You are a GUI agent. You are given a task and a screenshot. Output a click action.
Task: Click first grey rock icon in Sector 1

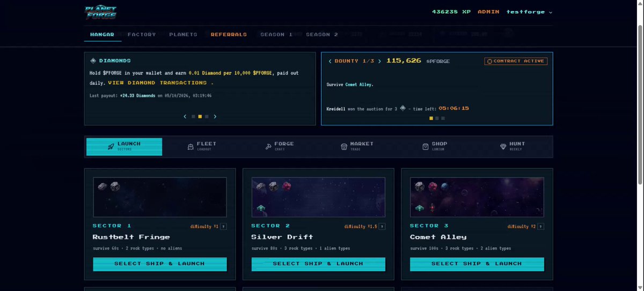[x=103, y=186]
